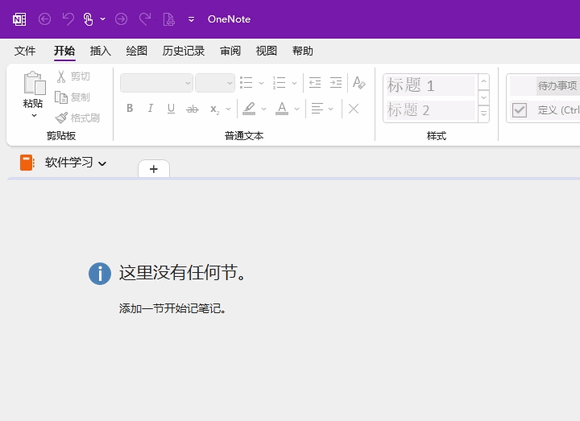Apply text highlight color
This screenshot has width=580, height=421.
[x=249, y=108]
